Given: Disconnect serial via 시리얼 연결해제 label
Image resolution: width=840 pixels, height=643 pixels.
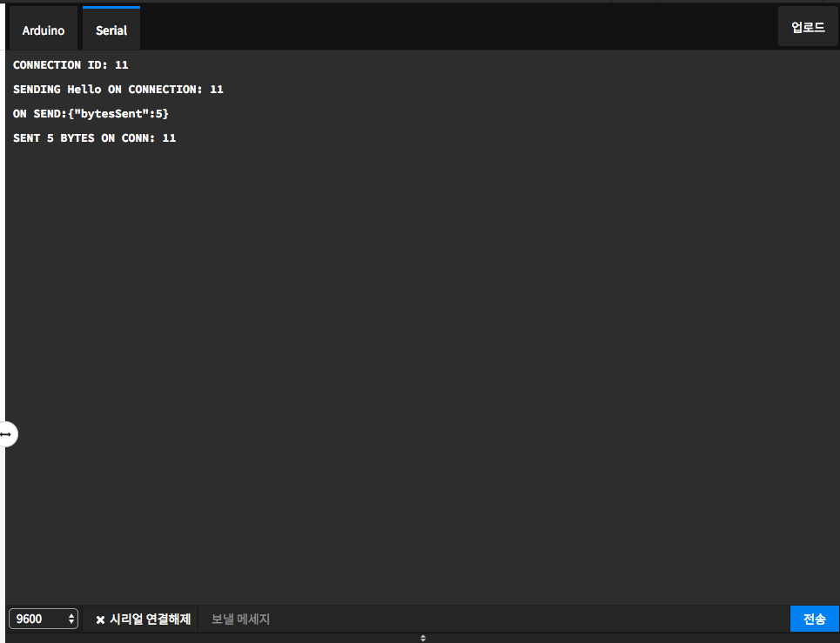Looking at the screenshot, I should tap(150, 619).
